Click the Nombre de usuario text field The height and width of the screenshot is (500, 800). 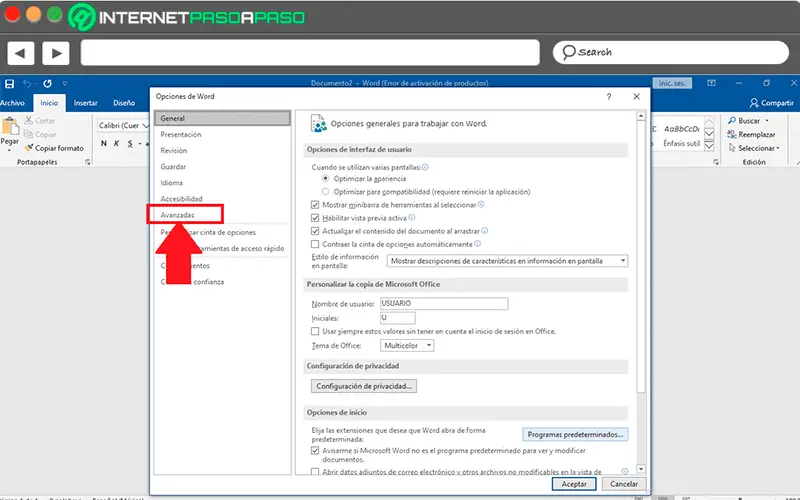(x=444, y=303)
